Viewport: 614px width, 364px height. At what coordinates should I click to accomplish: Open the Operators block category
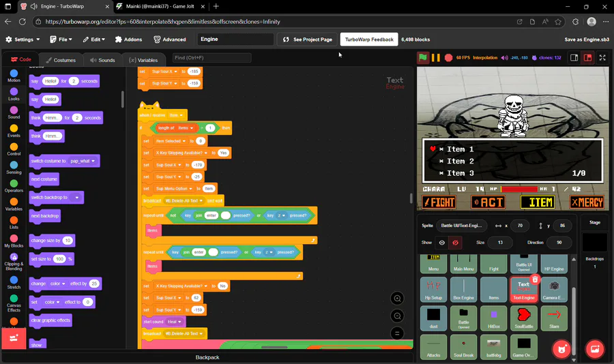14,186
